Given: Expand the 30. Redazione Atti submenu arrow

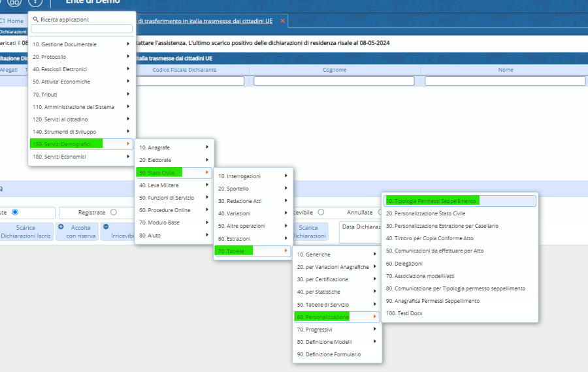Looking at the screenshot, I should click(286, 200).
